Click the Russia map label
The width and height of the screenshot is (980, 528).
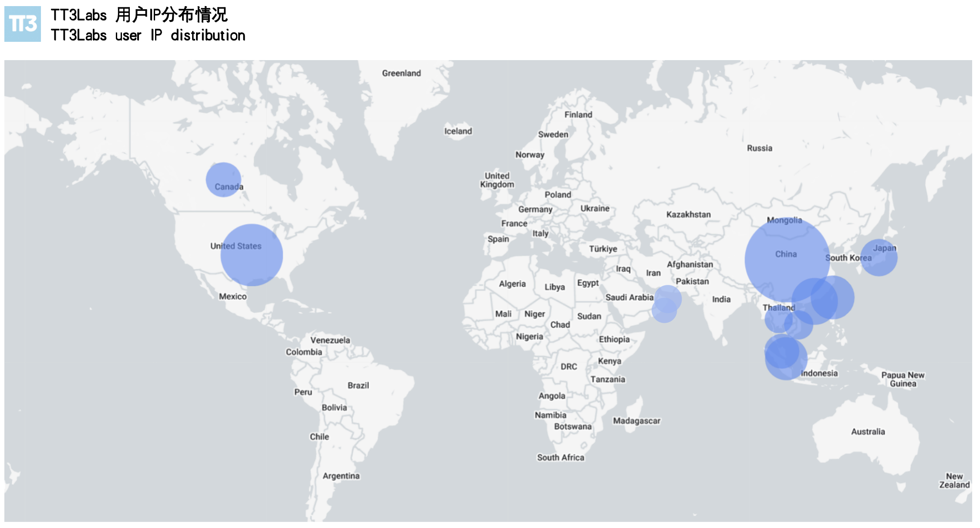tap(759, 148)
